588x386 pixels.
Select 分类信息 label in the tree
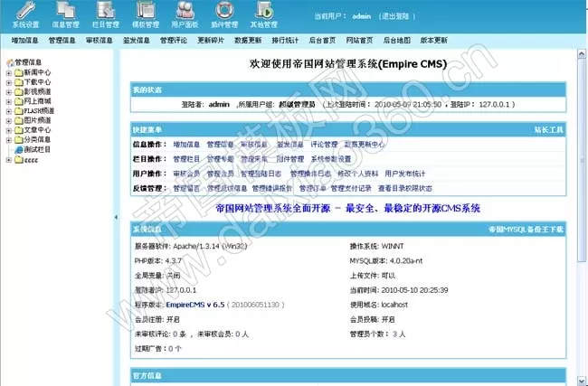pos(37,140)
